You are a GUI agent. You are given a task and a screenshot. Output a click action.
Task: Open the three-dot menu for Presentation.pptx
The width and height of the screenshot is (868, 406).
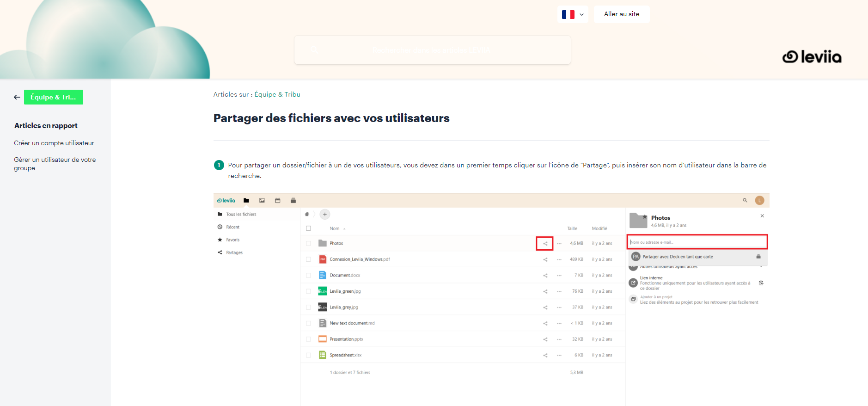559,339
